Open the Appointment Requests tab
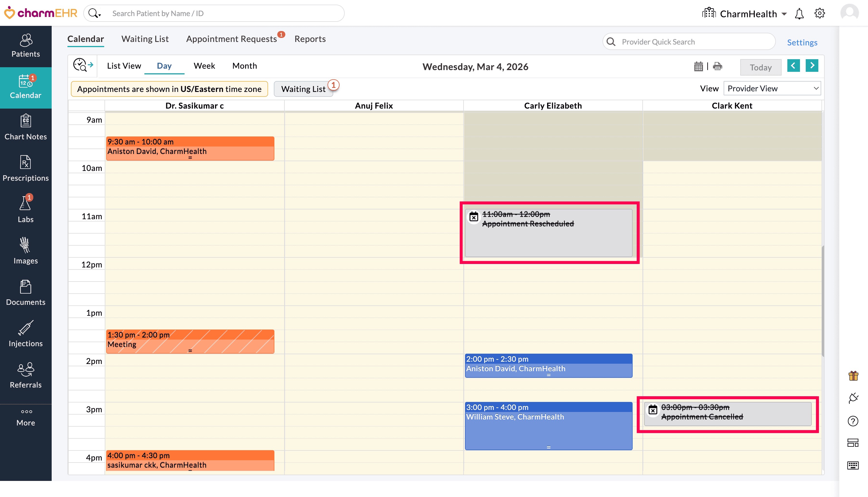The image size is (868, 497). (232, 39)
